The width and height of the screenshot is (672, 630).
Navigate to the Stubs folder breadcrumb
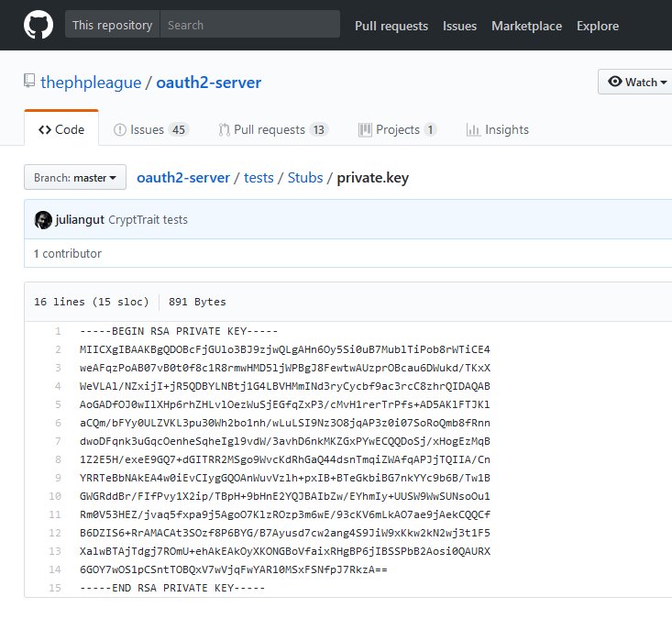point(305,177)
